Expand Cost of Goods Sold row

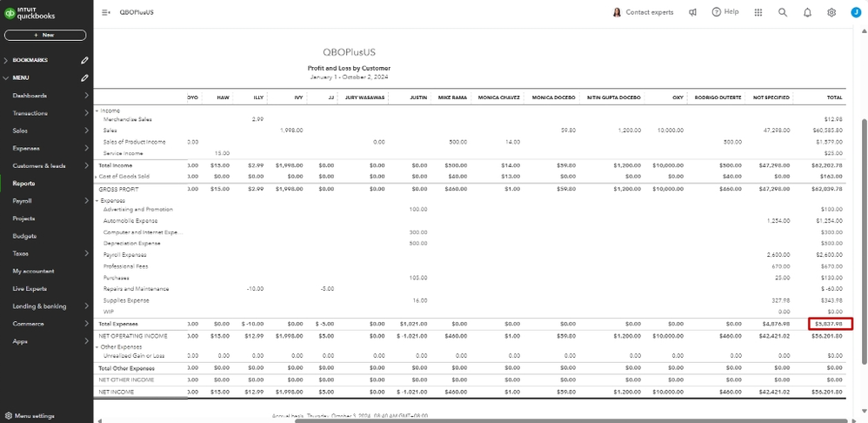tap(97, 176)
